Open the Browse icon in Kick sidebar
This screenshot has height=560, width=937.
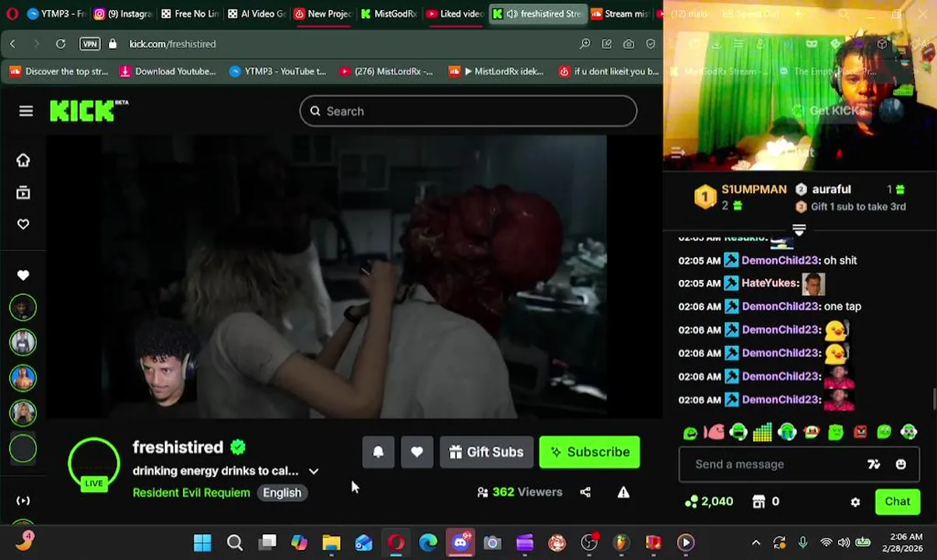(23, 192)
